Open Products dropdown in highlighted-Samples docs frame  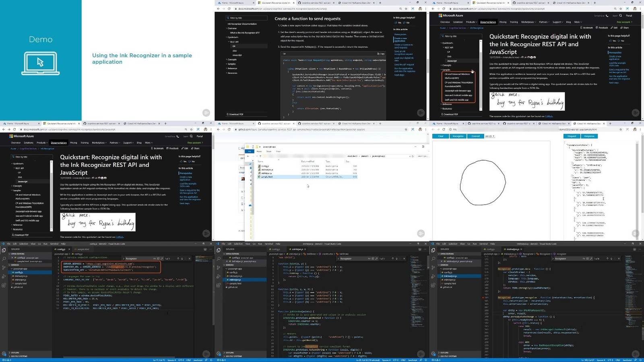click(471, 22)
